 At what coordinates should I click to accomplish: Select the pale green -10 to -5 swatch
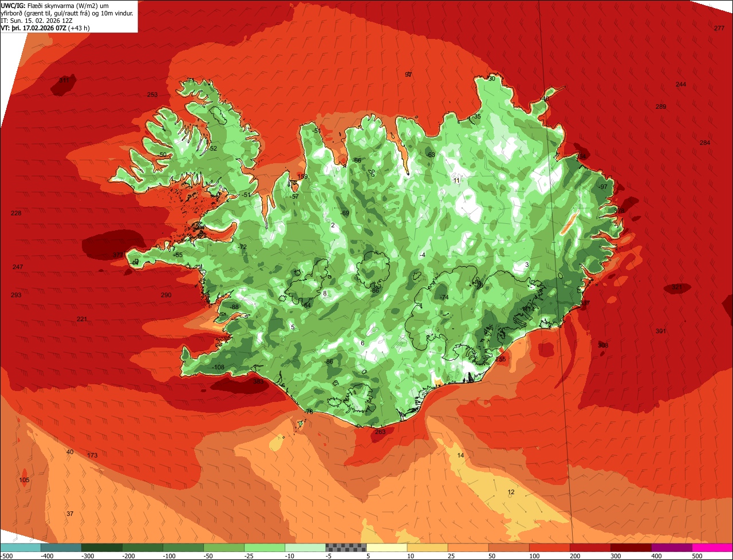click(x=305, y=547)
